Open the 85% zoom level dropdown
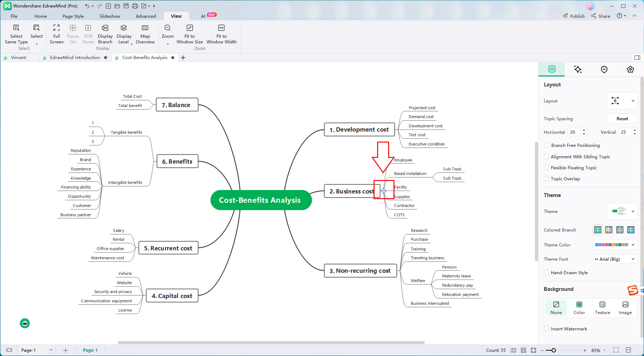Viewport: 644px width, 356px height. point(604,350)
